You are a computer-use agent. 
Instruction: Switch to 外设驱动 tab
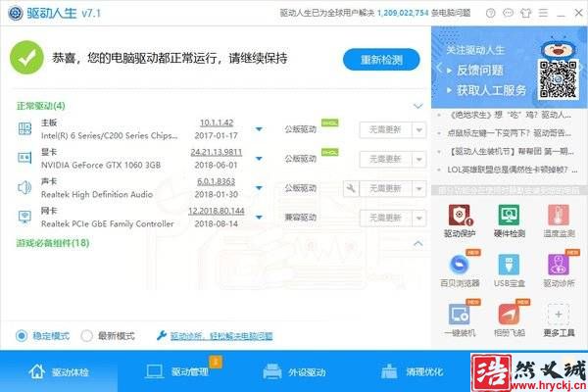(294, 371)
